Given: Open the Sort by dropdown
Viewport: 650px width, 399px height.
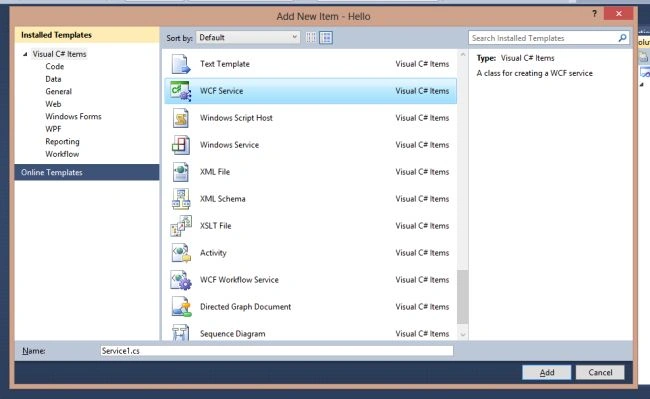Looking at the screenshot, I should tap(248, 38).
